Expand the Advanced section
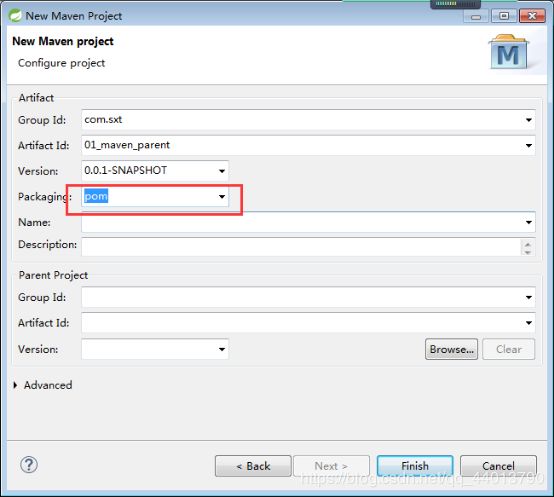This screenshot has width=554, height=497. (x=15, y=385)
